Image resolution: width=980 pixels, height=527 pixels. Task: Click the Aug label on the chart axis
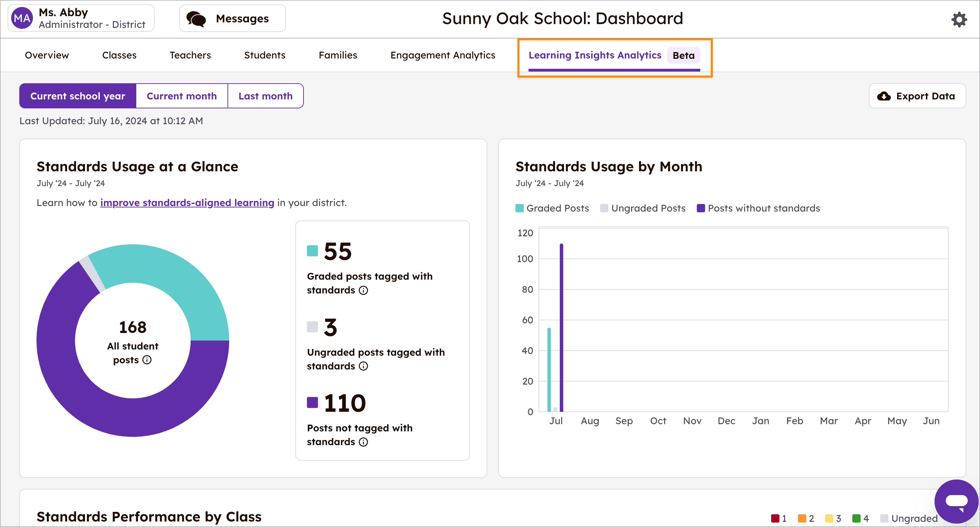point(590,421)
